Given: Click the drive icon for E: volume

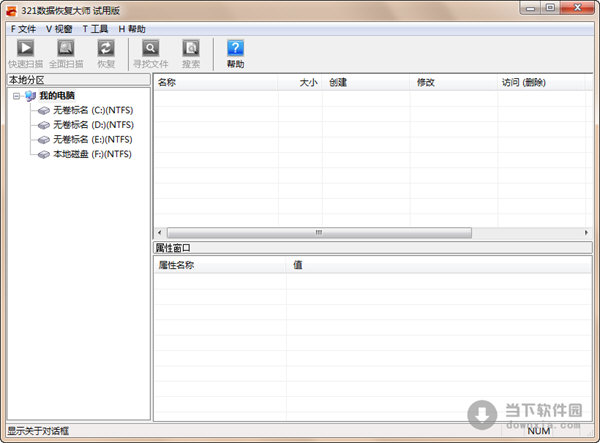Looking at the screenshot, I should [x=44, y=140].
